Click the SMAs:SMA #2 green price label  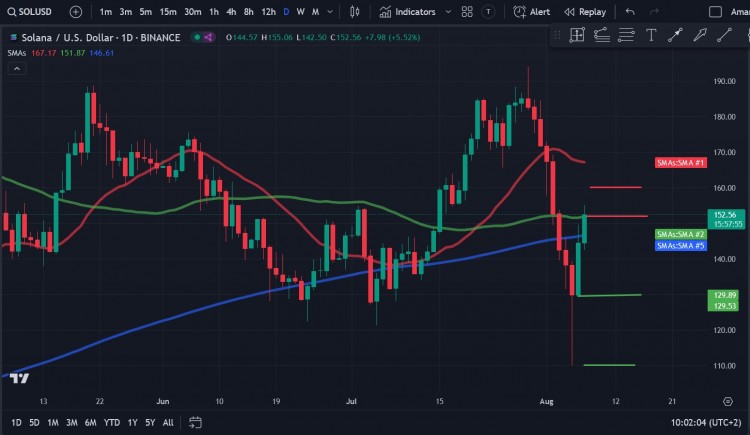(x=680, y=234)
